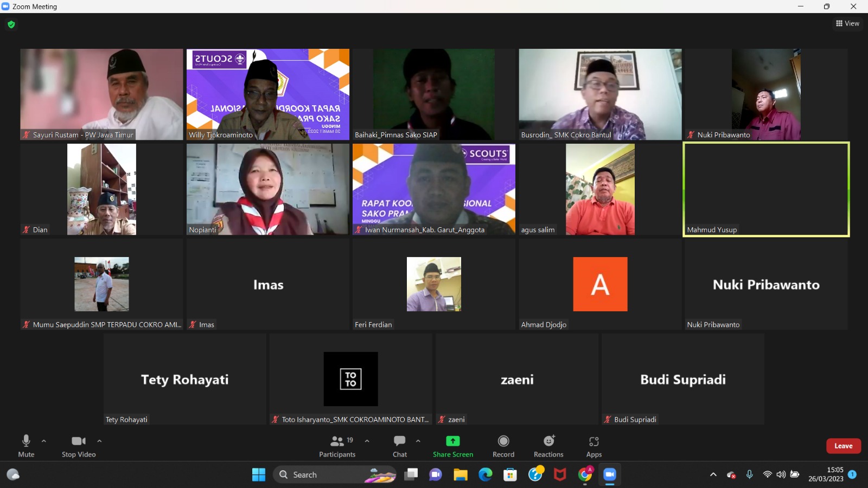Show hidden icons in system tray
868x488 pixels.
coord(713,475)
